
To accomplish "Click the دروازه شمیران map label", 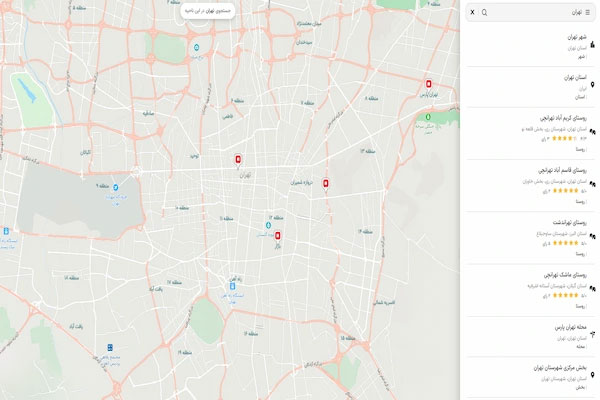I will point(301,183).
